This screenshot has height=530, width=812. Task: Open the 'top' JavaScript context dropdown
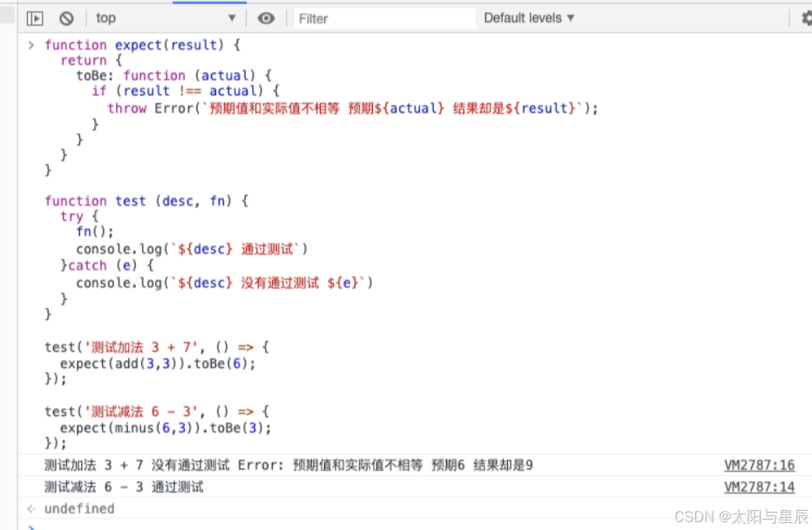[166, 18]
